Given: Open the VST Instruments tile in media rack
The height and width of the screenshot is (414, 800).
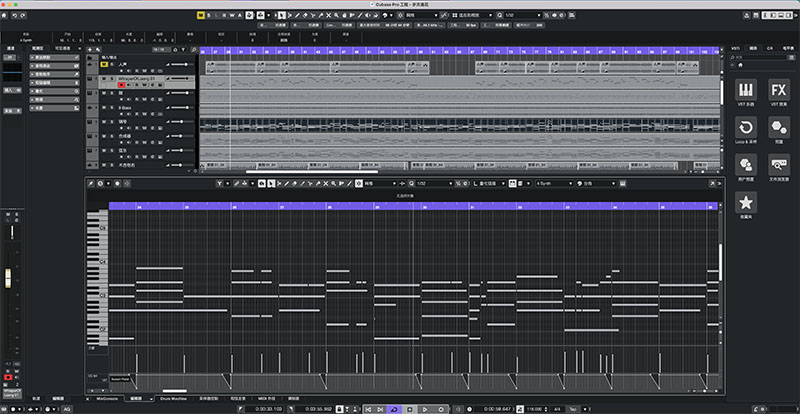Looking at the screenshot, I should [x=746, y=90].
